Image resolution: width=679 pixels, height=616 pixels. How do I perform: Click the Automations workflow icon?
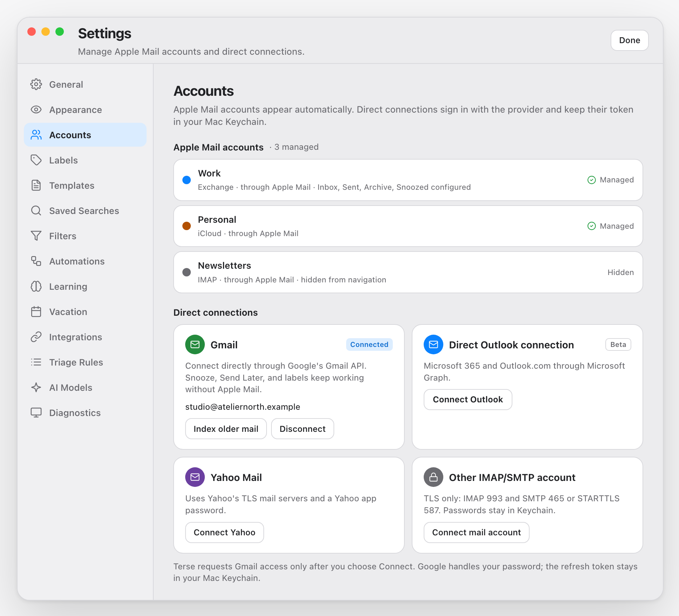(x=36, y=261)
